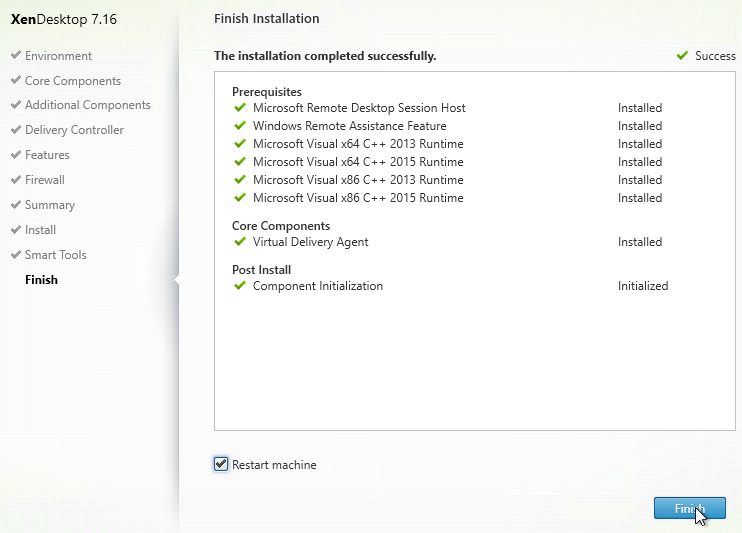Click checkmark beside Microsoft Remote Desktop Session Host
This screenshot has width=742, height=533.
[240, 108]
